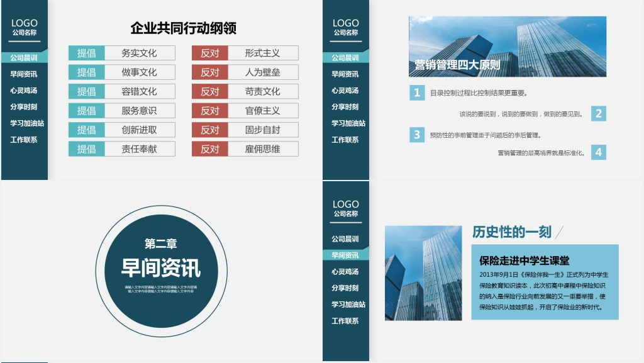Click the blue 保险走进中学生课堂 text box
The height and width of the screenshot is (363, 644).
[x=545, y=282]
